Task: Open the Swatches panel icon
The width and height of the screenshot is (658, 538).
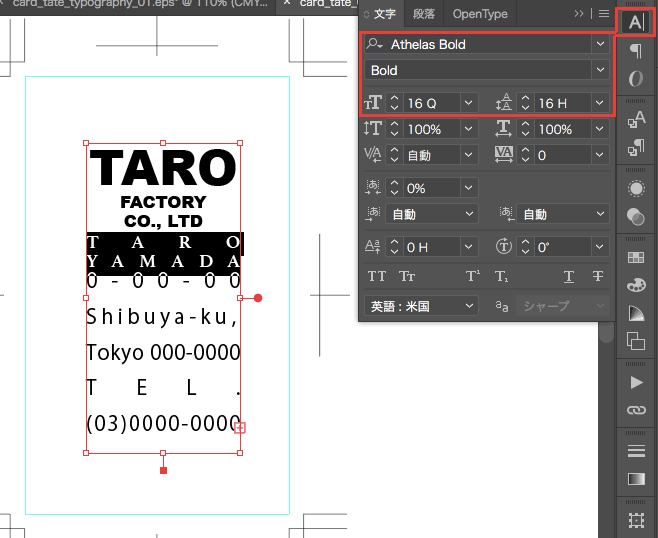Action: tap(636, 258)
